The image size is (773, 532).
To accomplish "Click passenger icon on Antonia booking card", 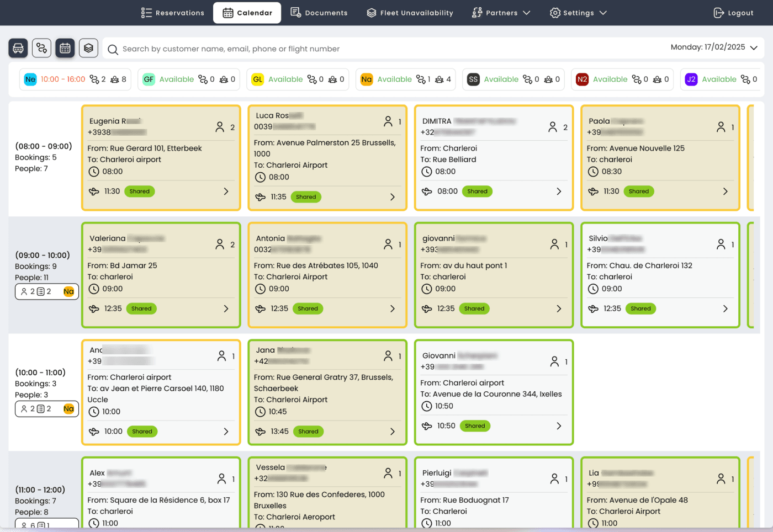I will [388, 243].
